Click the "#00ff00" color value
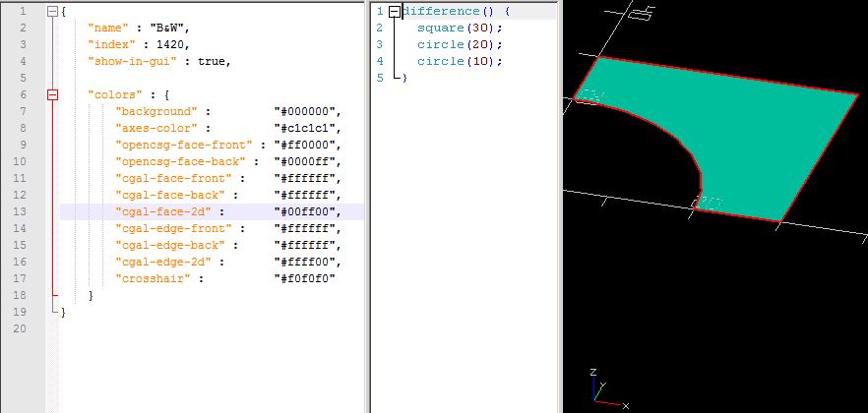The height and width of the screenshot is (413, 868). coord(304,211)
